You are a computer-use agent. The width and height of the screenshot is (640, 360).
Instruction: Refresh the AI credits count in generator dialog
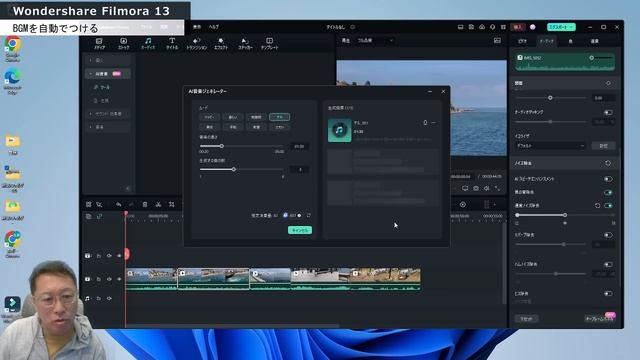coord(309,215)
